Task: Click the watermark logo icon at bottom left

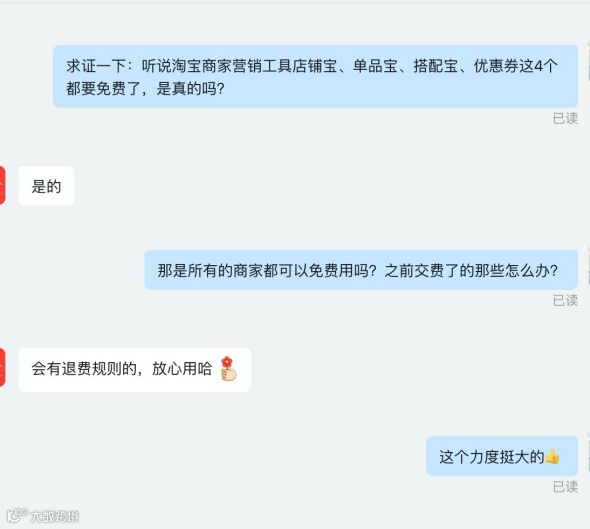Action: pos(17,515)
